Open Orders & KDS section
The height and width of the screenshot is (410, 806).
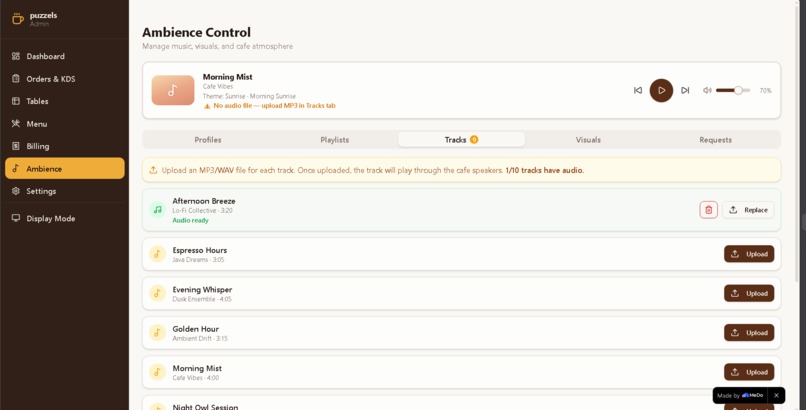click(65, 79)
